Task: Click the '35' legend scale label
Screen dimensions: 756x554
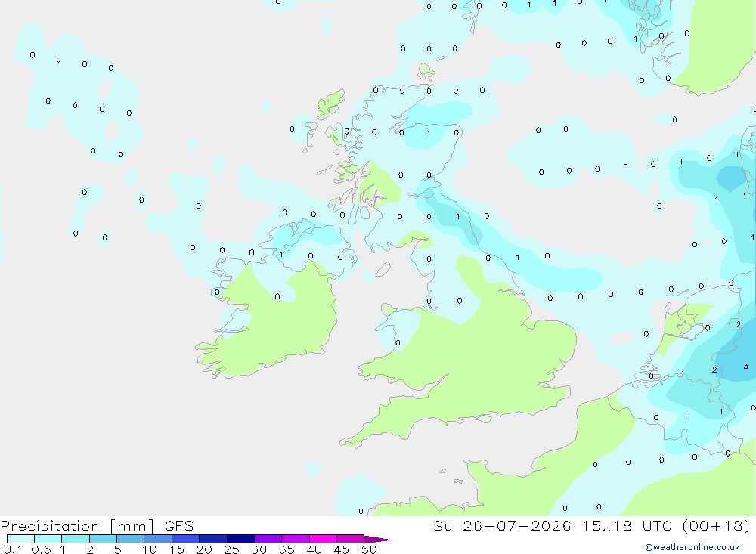Action: [x=287, y=549]
